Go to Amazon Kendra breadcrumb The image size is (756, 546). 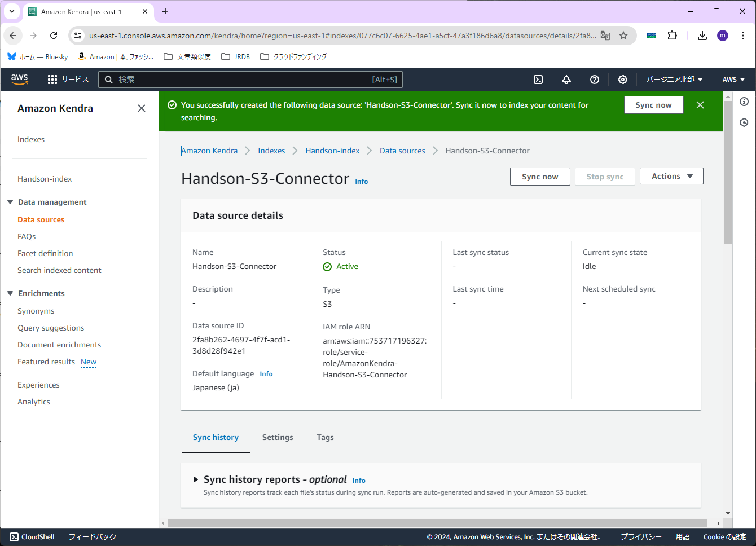(x=209, y=151)
